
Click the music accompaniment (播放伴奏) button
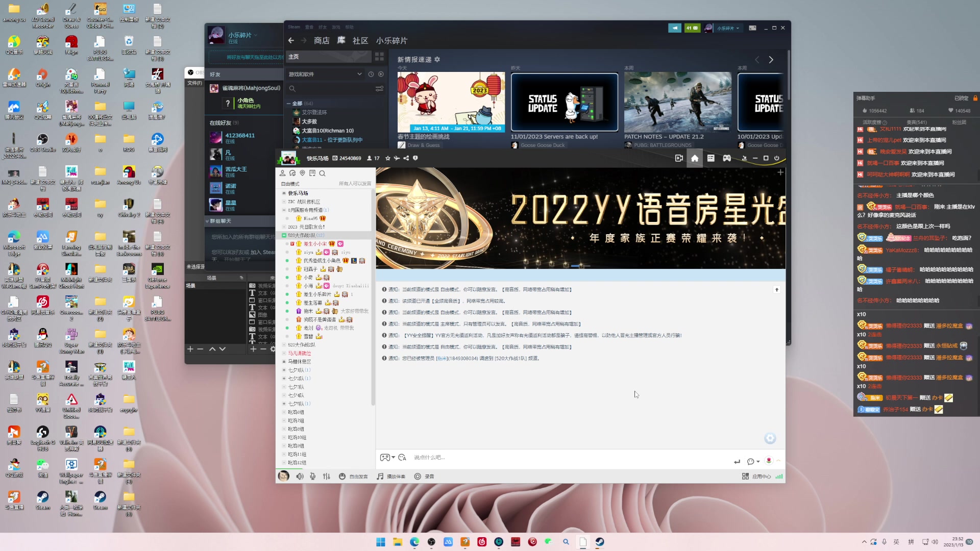click(391, 476)
